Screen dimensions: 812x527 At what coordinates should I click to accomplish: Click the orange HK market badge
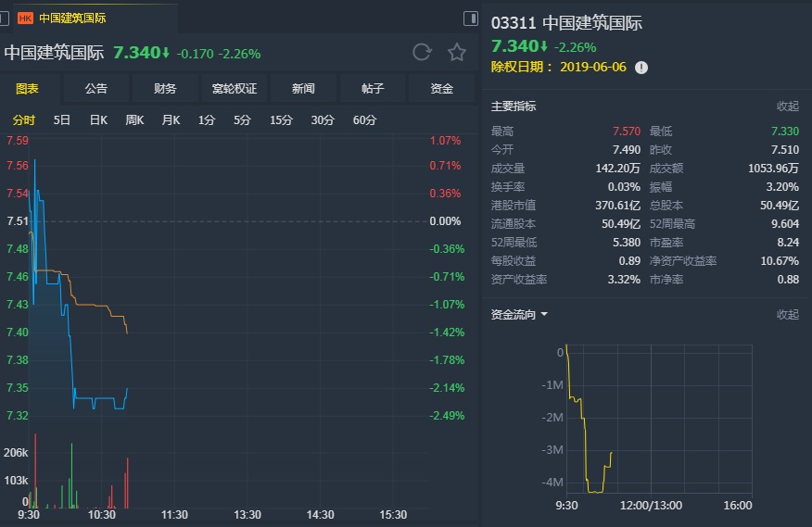(25, 18)
